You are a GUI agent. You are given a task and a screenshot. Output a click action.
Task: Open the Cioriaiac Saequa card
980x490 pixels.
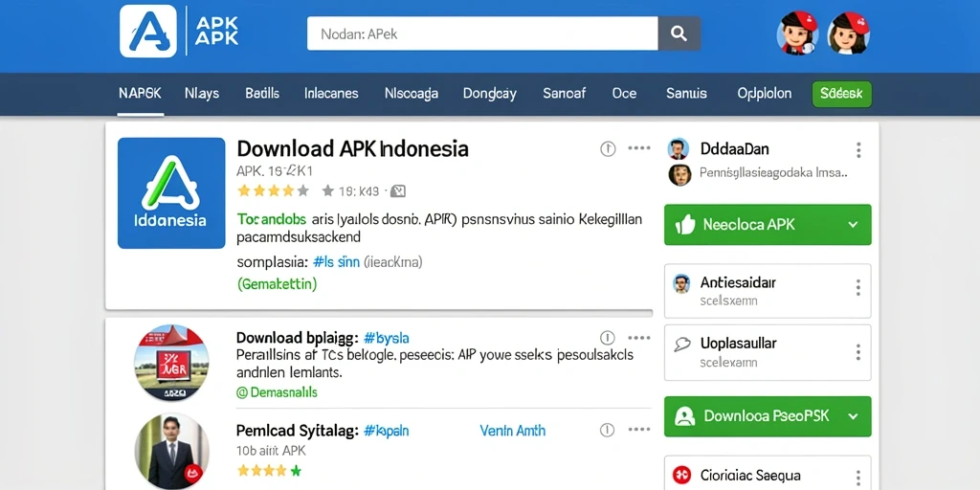pos(768,473)
